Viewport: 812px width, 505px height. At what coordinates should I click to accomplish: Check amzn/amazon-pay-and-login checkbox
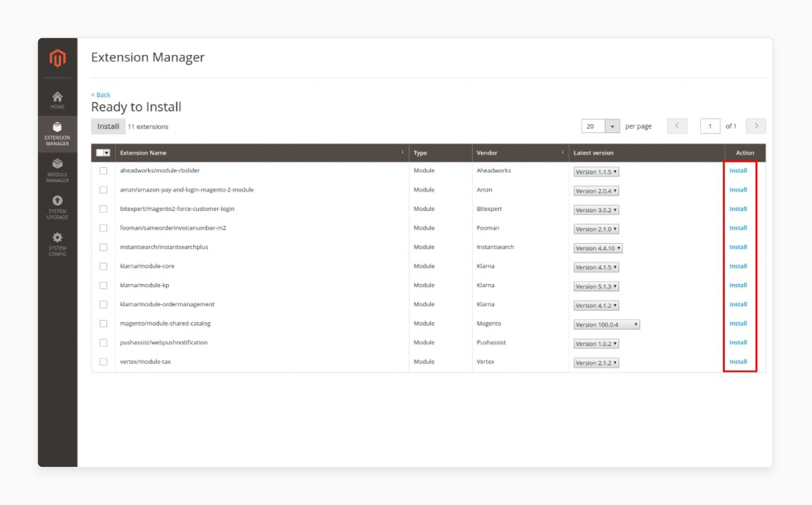click(x=103, y=190)
